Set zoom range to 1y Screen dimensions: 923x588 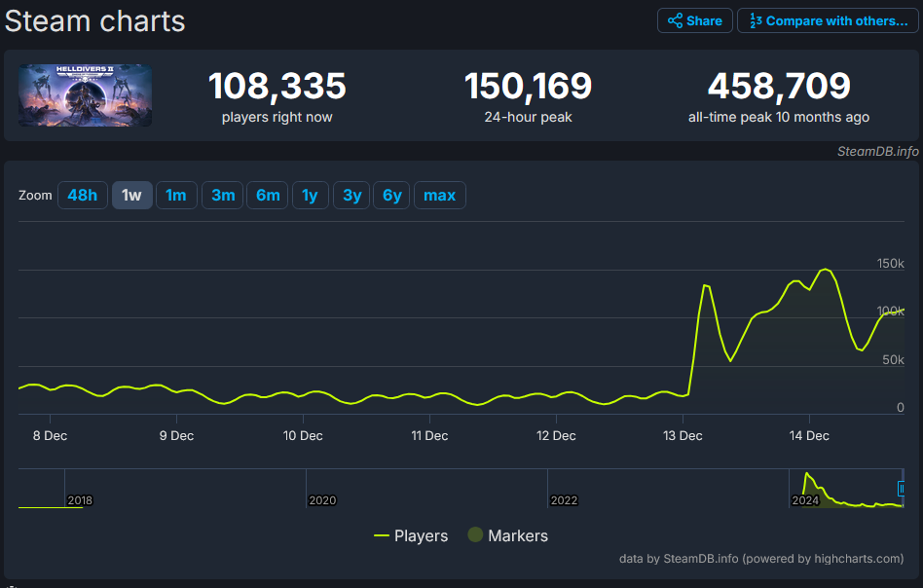[x=311, y=195]
